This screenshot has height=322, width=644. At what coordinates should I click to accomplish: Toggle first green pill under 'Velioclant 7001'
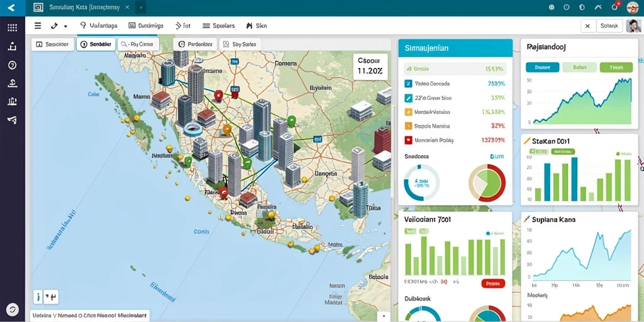(x=410, y=231)
